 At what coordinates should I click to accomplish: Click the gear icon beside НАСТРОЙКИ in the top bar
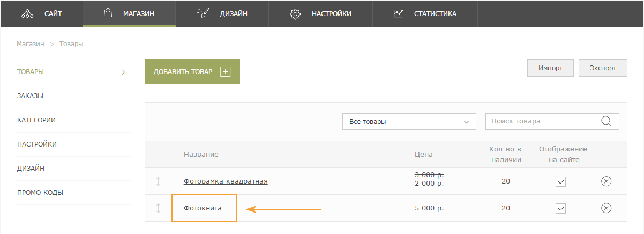295,14
